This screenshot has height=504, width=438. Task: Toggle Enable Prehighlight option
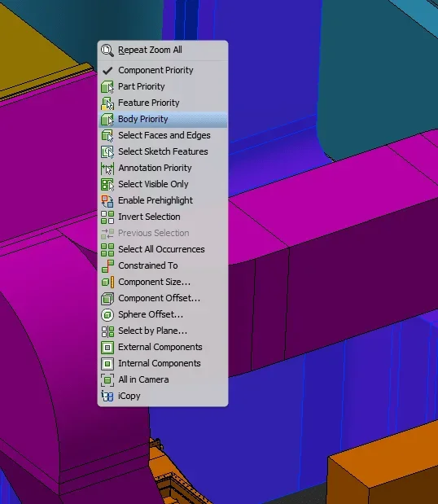163,200
